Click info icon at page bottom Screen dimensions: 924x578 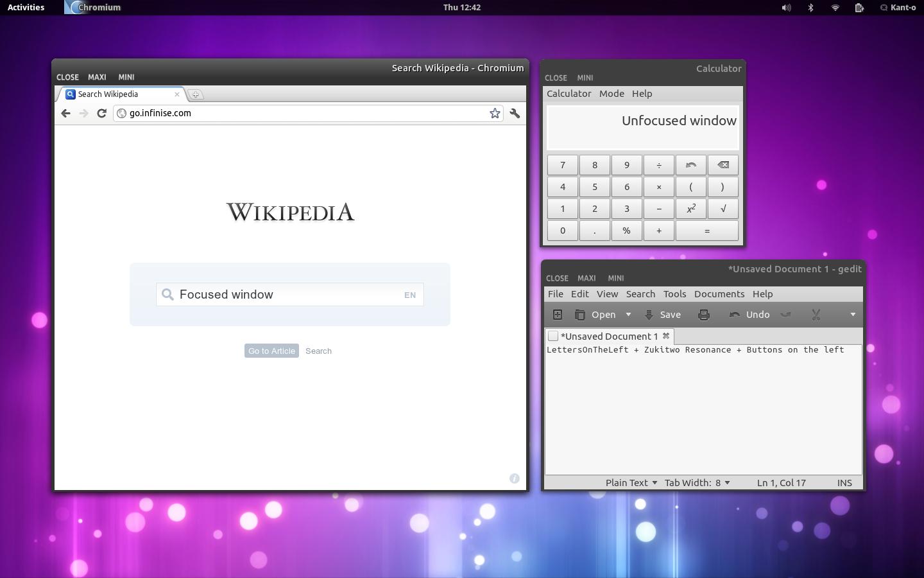point(514,478)
